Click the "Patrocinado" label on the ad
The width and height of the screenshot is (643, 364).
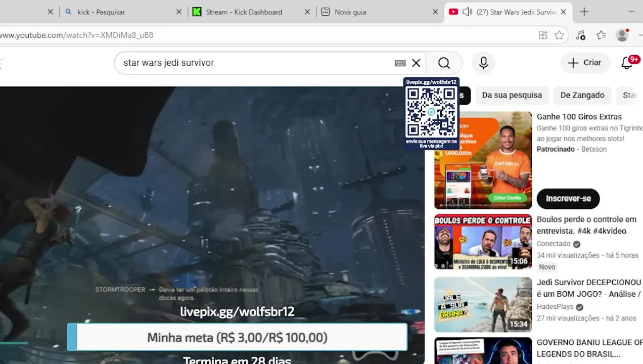click(x=556, y=149)
